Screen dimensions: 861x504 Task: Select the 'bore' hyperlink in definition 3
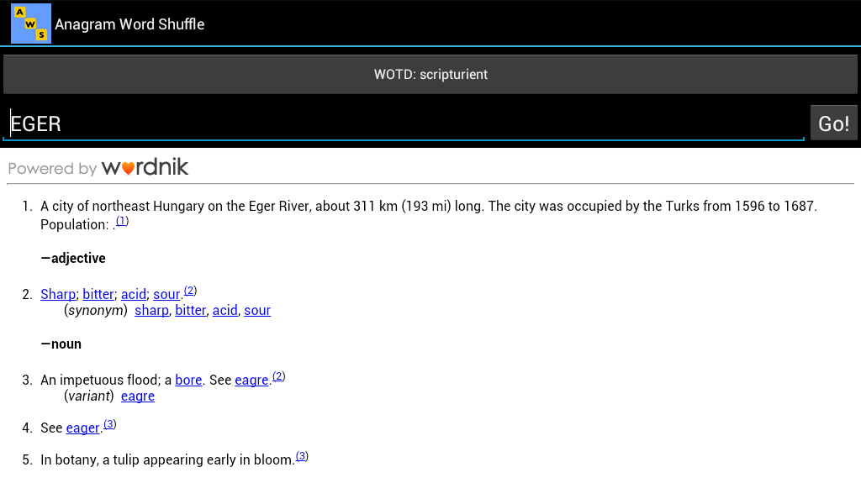click(x=188, y=380)
